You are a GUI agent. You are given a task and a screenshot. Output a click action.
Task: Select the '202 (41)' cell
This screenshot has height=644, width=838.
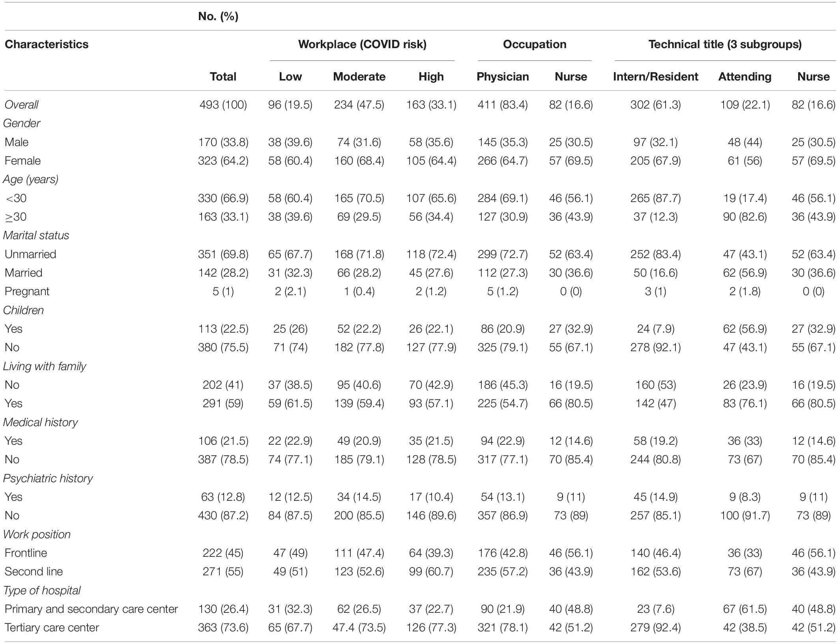tap(223, 385)
